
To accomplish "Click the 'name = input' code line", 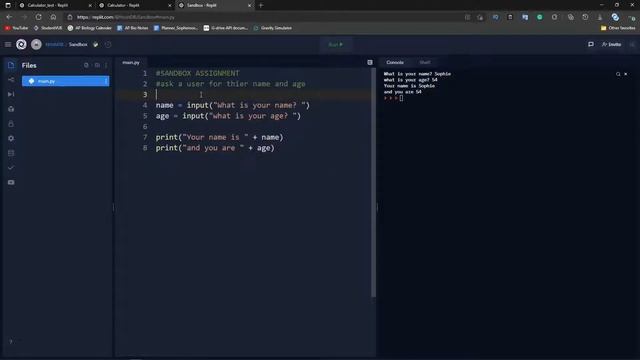I will point(233,105).
